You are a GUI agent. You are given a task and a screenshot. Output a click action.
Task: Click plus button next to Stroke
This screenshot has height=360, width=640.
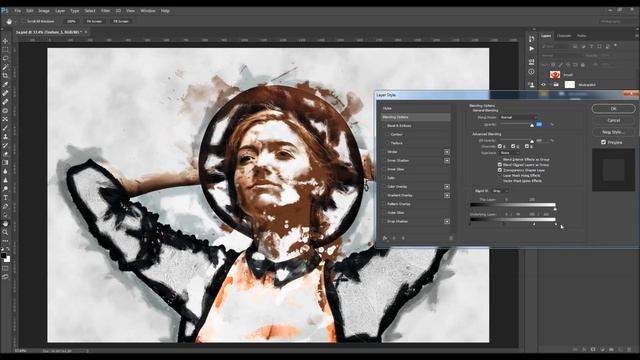pyautogui.click(x=447, y=152)
